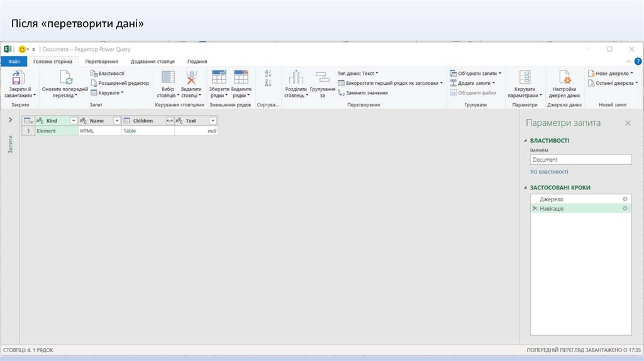Screen dimensions: 644x361
Task: Open the help question mark icon
Action: pos(638,61)
